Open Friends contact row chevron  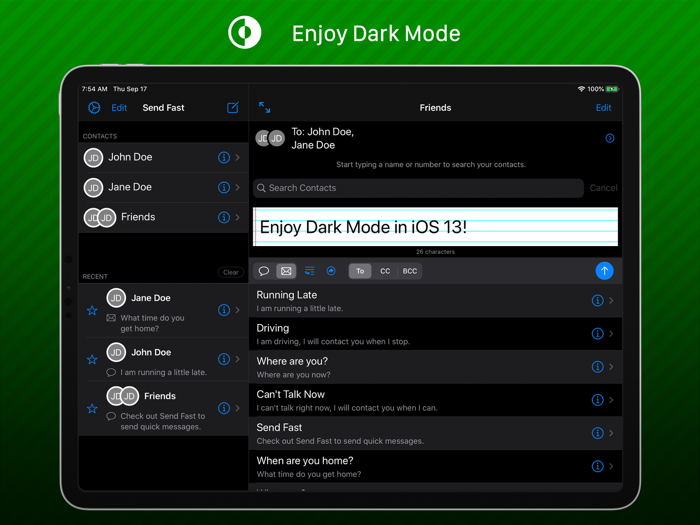click(x=238, y=217)
